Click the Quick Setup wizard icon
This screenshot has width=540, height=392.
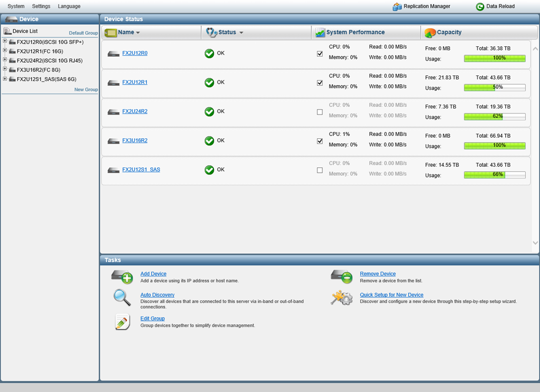342,298
